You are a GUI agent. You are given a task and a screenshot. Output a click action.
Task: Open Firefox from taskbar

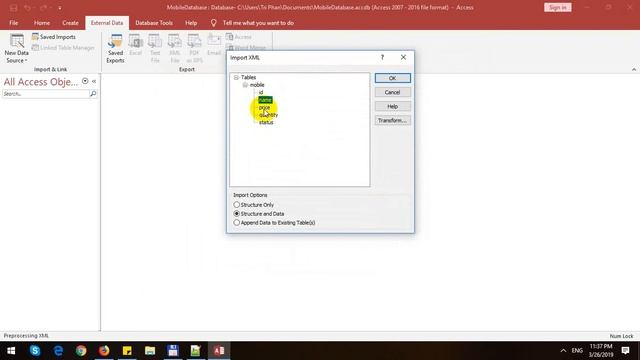coord(104,351)
